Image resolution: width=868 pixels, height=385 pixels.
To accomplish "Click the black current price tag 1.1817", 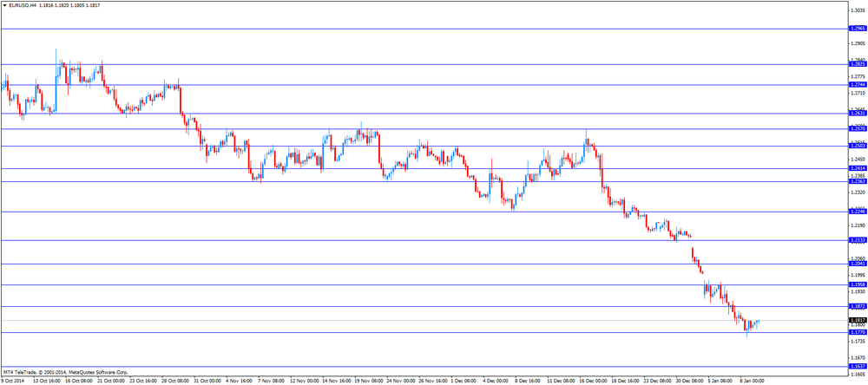I will point(858,320).
